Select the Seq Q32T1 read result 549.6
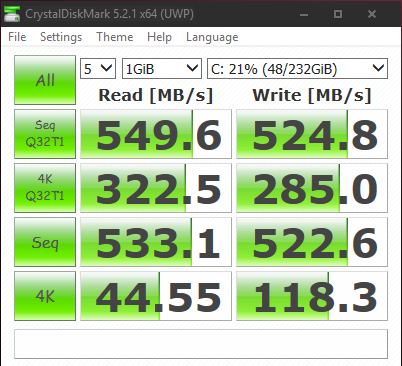402x366 pixels. click(x=156, y=134)
